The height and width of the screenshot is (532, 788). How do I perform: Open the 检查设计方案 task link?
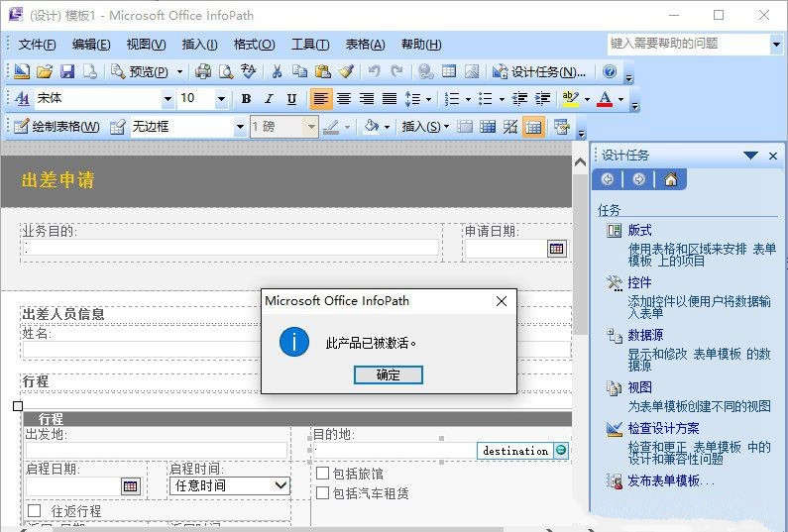coord(663,428)
